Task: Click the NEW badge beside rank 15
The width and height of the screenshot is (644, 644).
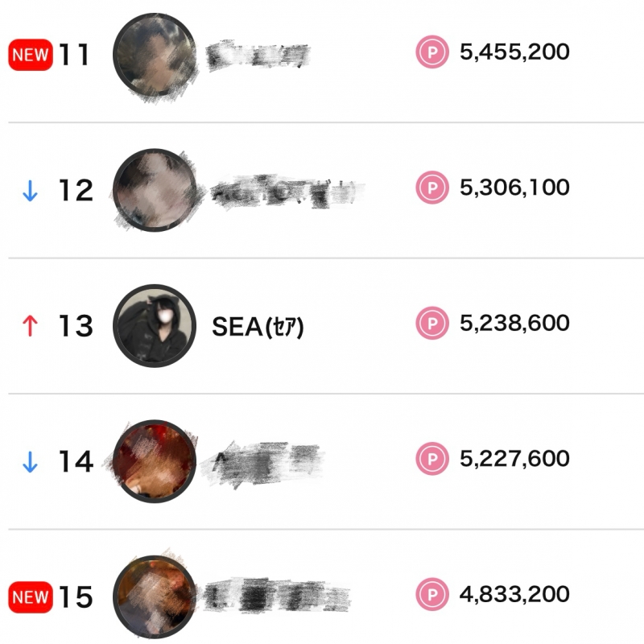Action: point(30,597)
